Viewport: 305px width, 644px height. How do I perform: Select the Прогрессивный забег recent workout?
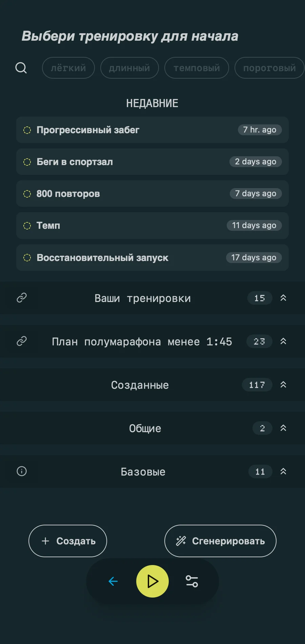(x=136, y=130)
